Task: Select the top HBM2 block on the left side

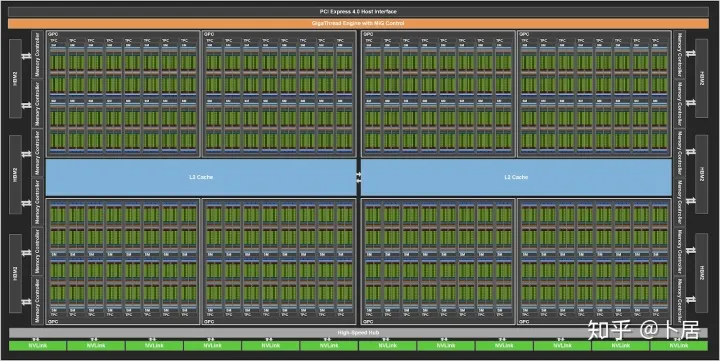Action: point(15,78)
